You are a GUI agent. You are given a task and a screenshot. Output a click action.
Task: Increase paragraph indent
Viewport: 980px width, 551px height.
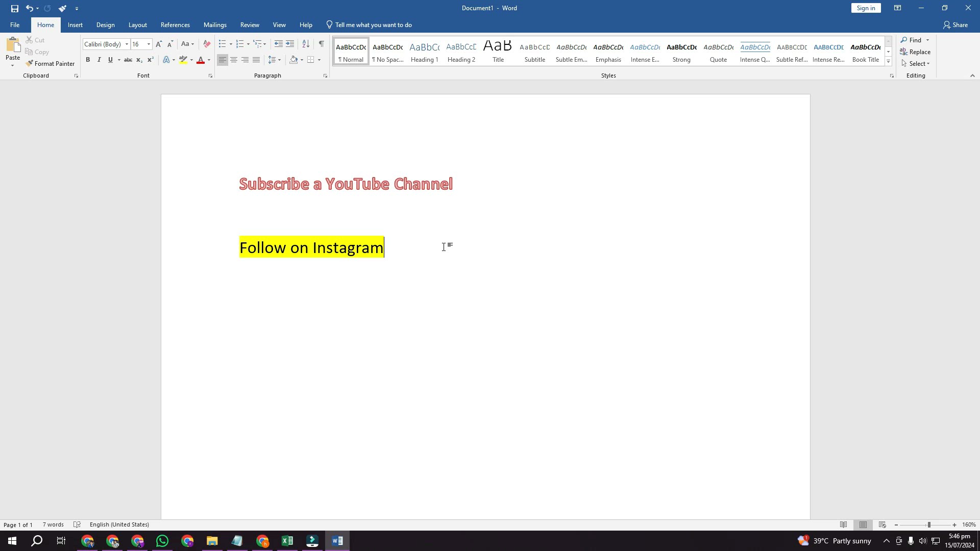(290, 44)
